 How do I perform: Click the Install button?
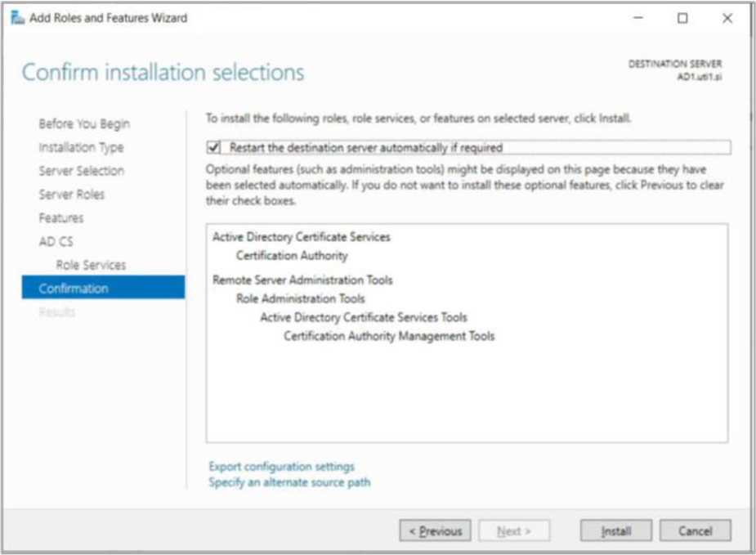click(x=615, y=531)
